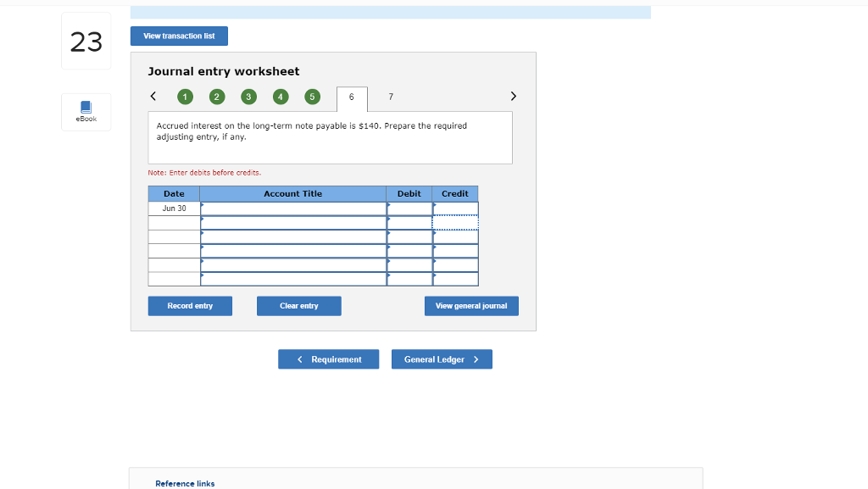Click Credit cell in fifth row
Screen dimensions: 868x489
coord(455,265)
